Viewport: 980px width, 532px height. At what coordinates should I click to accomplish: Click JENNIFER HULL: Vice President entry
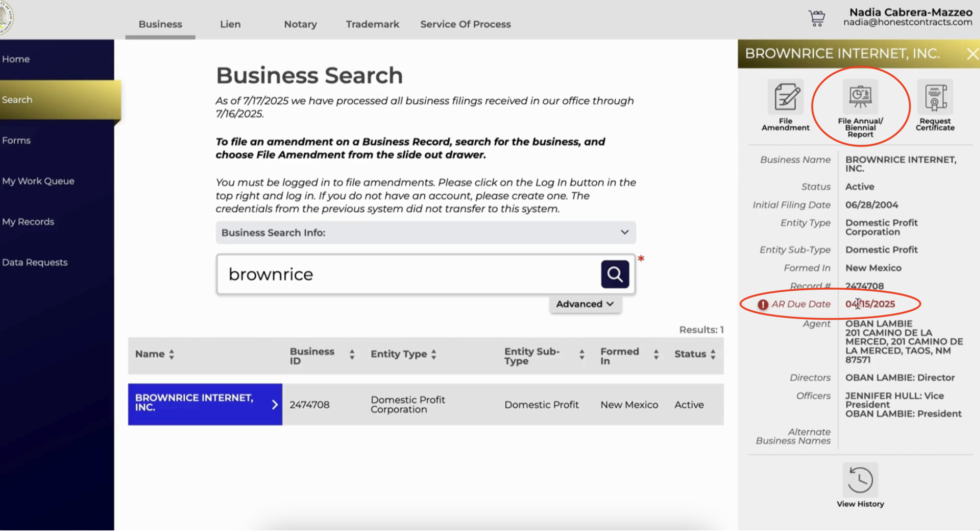coord(895,400)
